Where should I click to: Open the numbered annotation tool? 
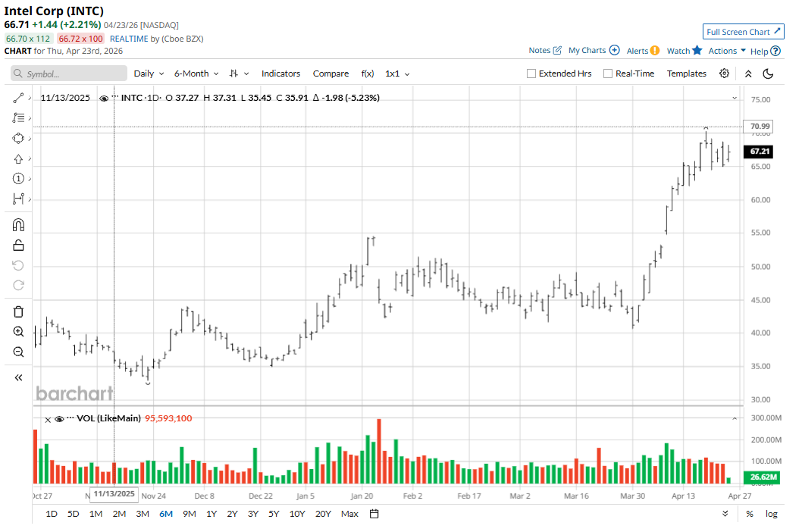[x=18, y=179]
